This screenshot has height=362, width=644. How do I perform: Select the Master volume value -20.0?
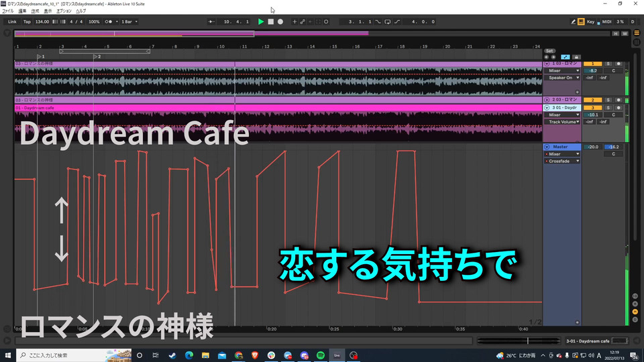[x=592, y=147]
